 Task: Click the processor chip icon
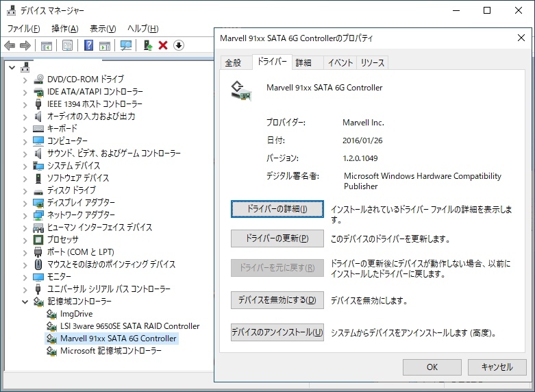pyautogui.click(x=38, y=240)
